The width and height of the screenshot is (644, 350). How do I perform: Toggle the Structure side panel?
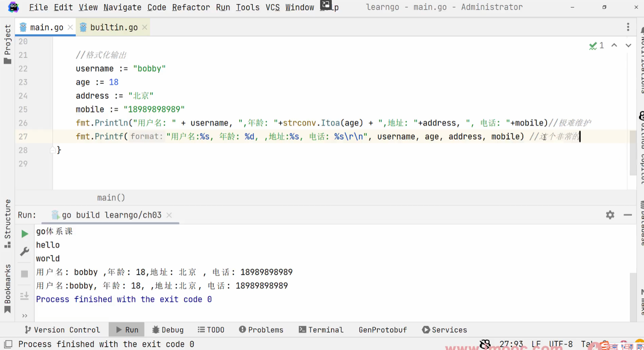[x=7, y=223]
